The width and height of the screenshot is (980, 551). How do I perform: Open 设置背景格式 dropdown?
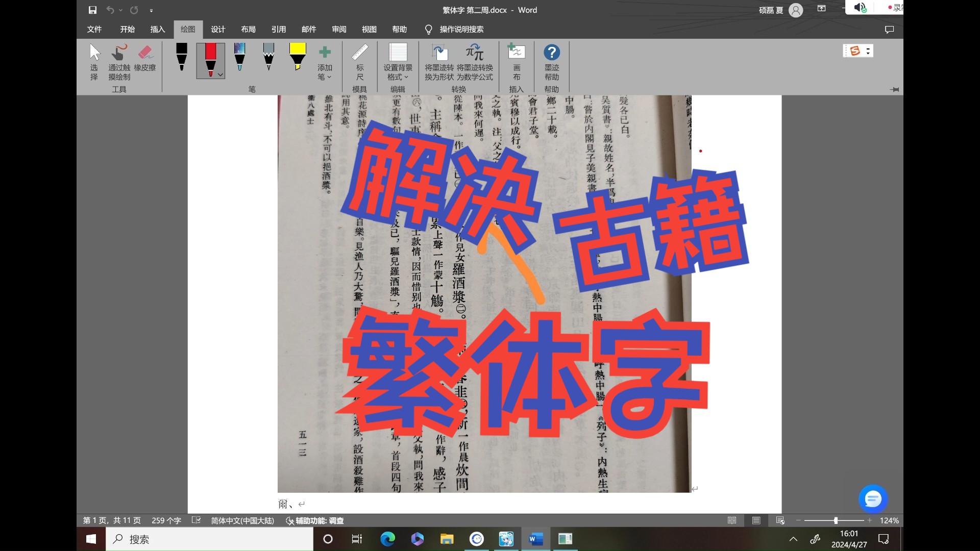pos(398,62)
